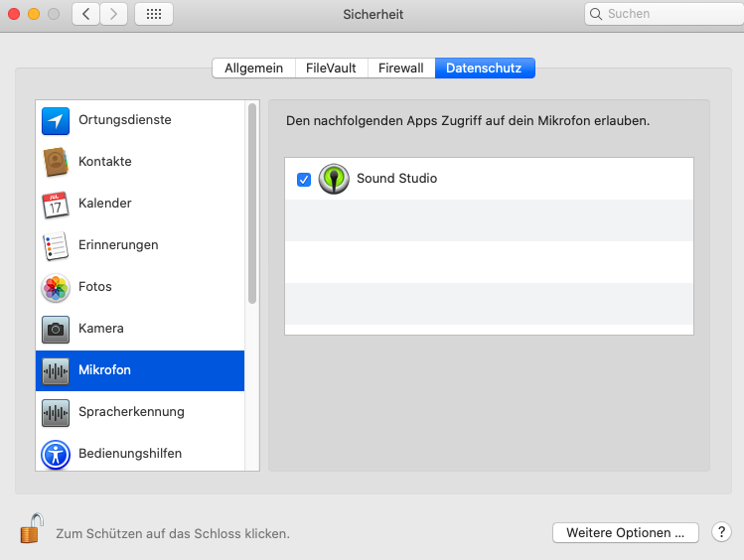Open Weitere Optionen button
The width and height of the screenshot is (744, 560).
626,532
